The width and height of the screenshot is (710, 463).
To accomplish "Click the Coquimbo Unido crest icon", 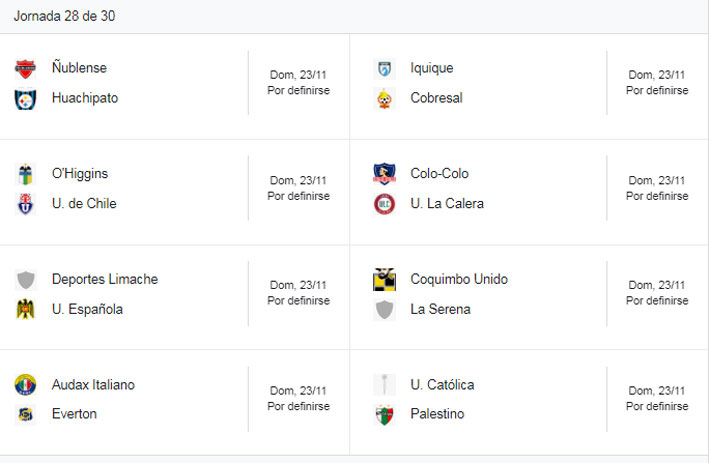I will pyautogui.click(x=384, y=279).
